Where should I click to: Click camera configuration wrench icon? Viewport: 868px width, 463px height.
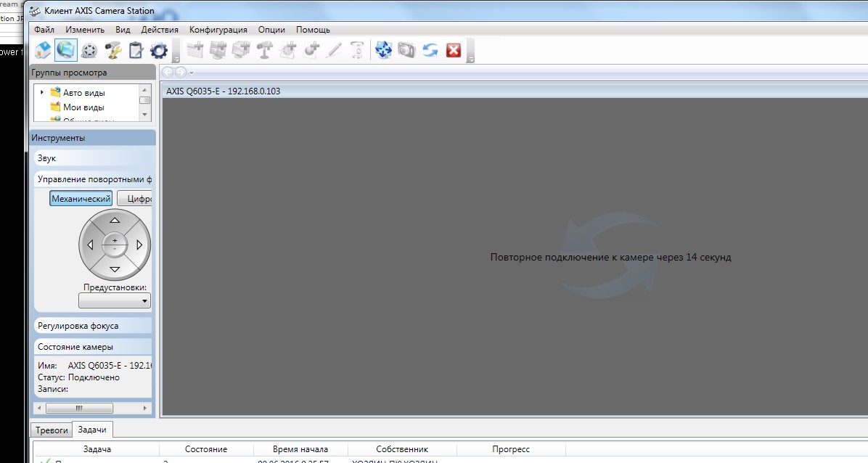pyautogui.click(x=112, y=50)
